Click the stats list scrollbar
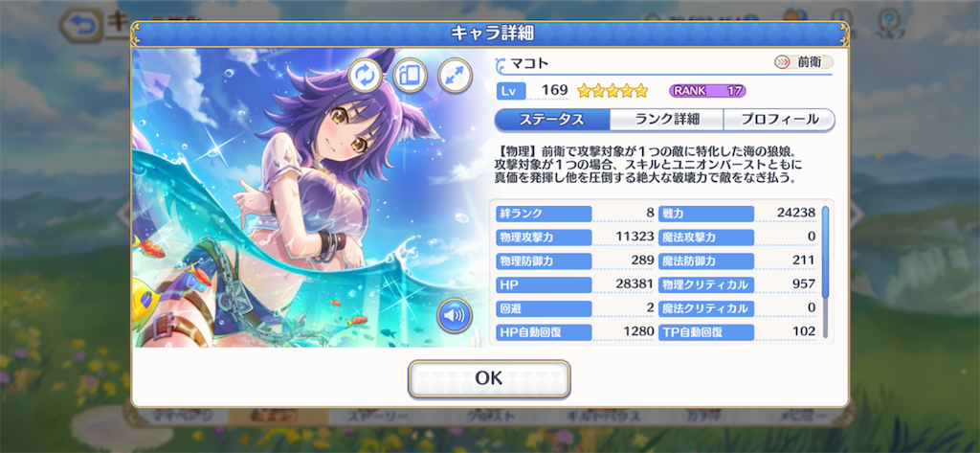The image size is (980, 453). (x=825, y=272)
